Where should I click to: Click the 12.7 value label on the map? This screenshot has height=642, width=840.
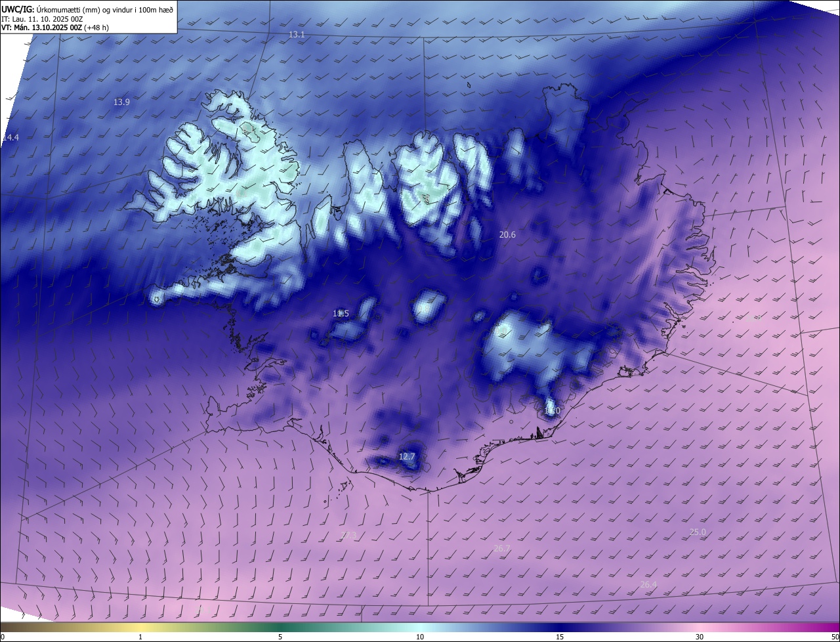[x=407, y=456]
